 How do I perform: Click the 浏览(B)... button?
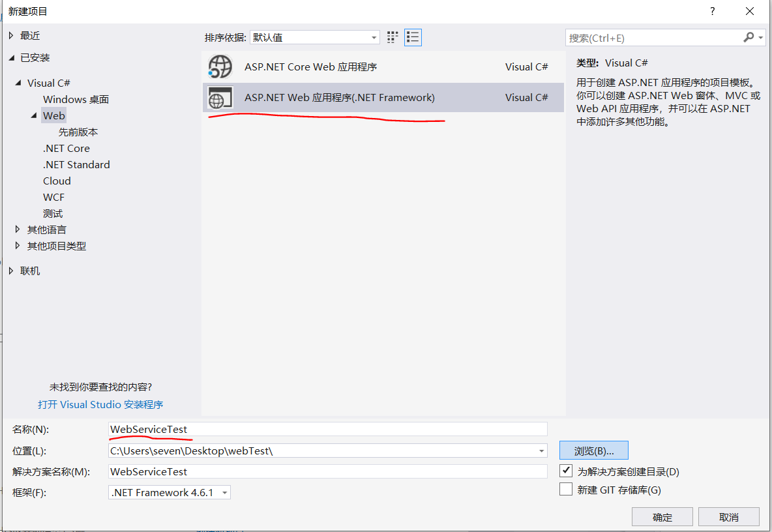594,451
